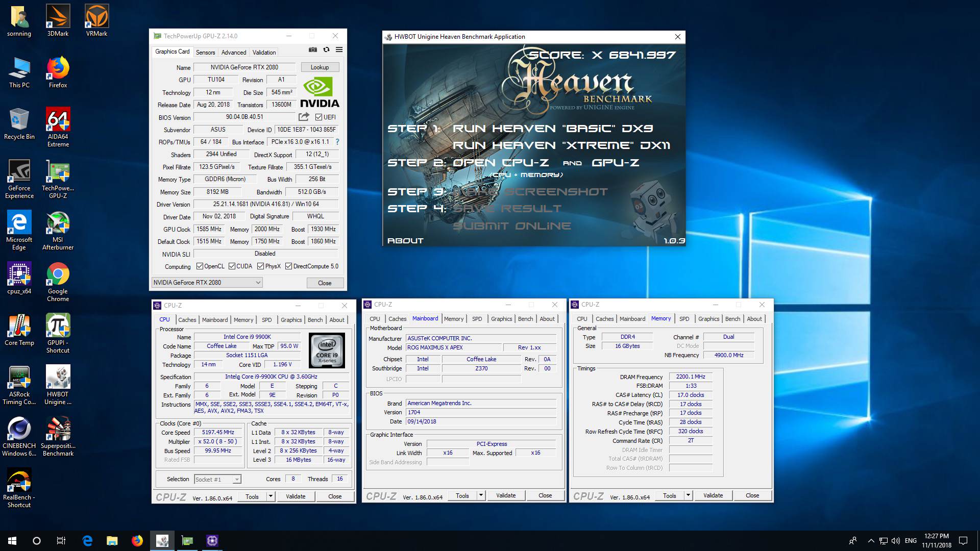Click Tools button in the Mainboard CPU-Z window
Screen dimensions: 980x551
click(462, 495)
